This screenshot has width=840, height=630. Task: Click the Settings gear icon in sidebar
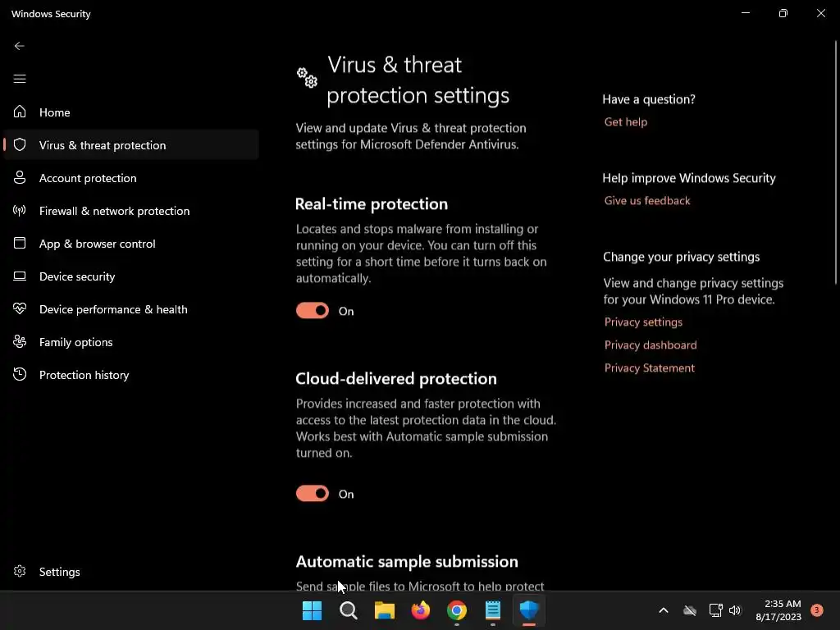[x=20, y=571]
